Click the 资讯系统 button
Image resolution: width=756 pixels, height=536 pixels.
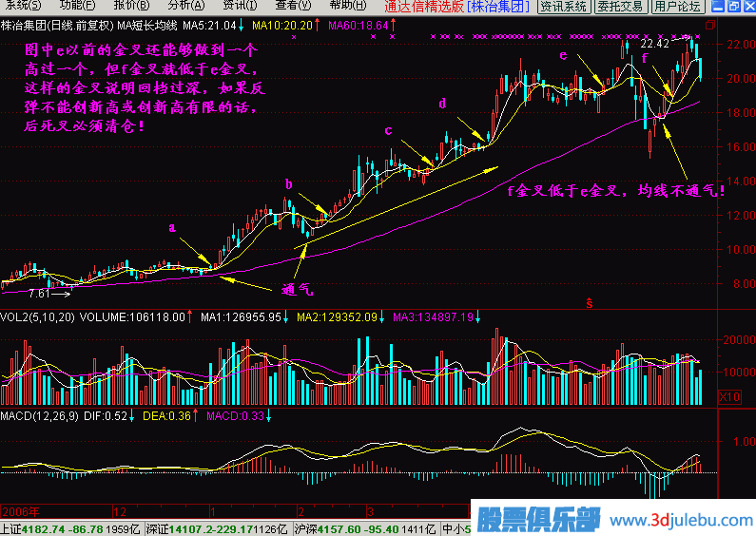564,7
